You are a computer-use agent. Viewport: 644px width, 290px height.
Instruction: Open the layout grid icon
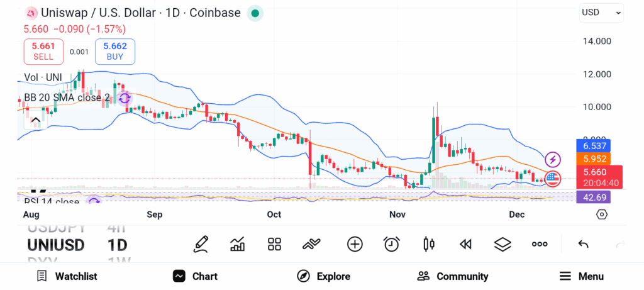pos(274,244)
